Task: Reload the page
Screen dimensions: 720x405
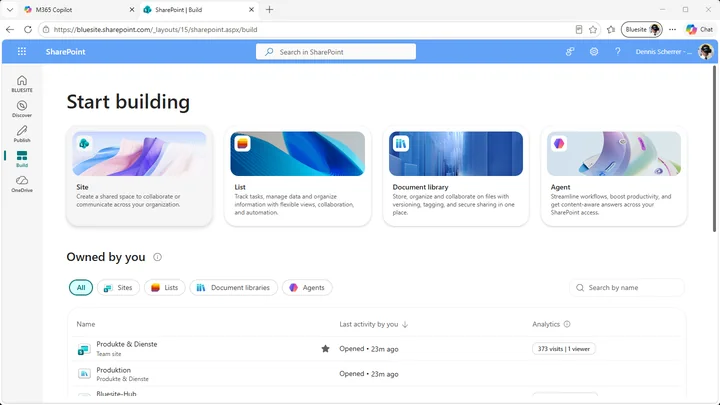Action: [x=28, y=29]
